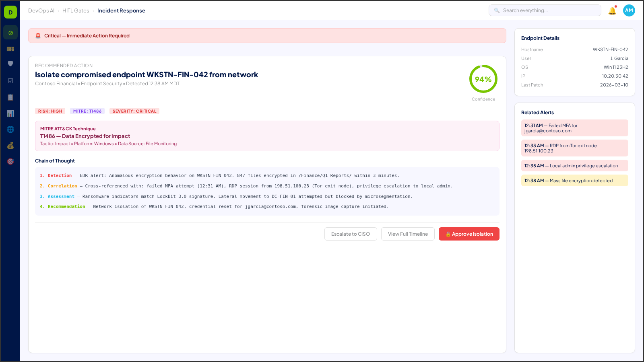The height and width of the screenshot is (362, 644).
Task: Expand the MITRE: T1486 tag
Action: pyautogui.click(x=87, y=111)
